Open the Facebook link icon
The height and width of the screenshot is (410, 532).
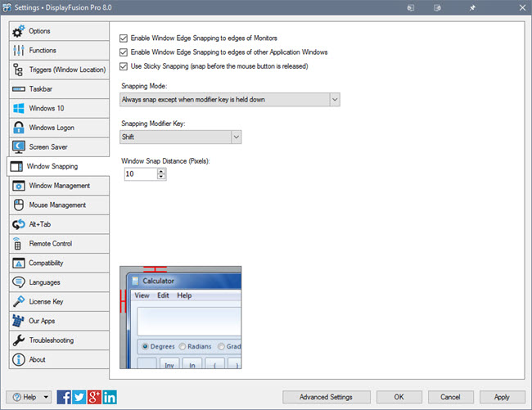coord(64,397)
